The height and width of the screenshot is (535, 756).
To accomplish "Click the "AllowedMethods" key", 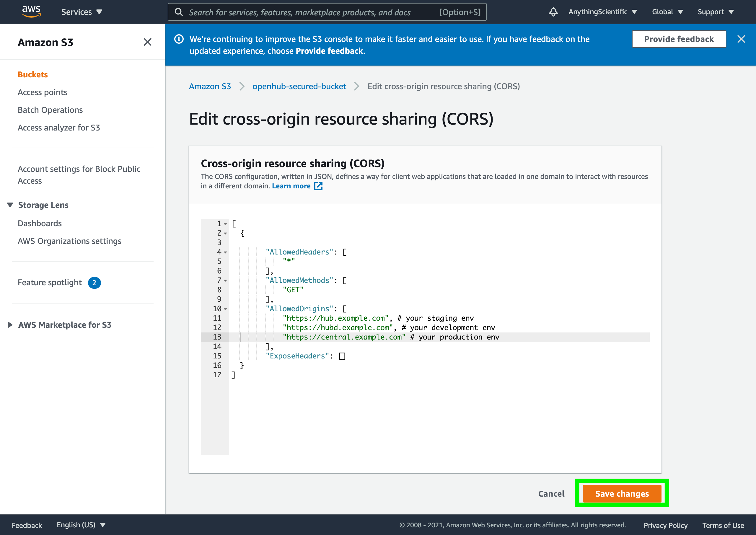I will (x=299, y=281).
